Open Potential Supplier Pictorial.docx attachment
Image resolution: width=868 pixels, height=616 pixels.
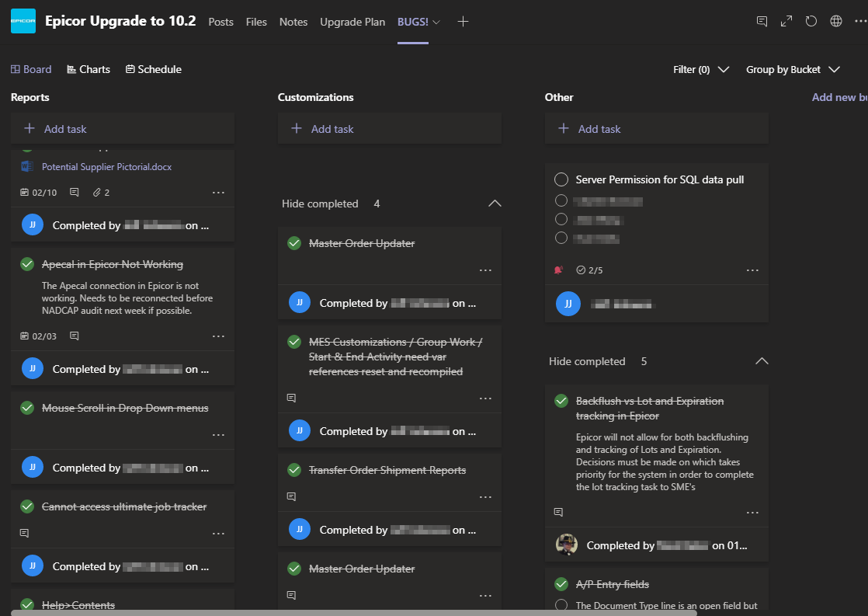[107, 167]
